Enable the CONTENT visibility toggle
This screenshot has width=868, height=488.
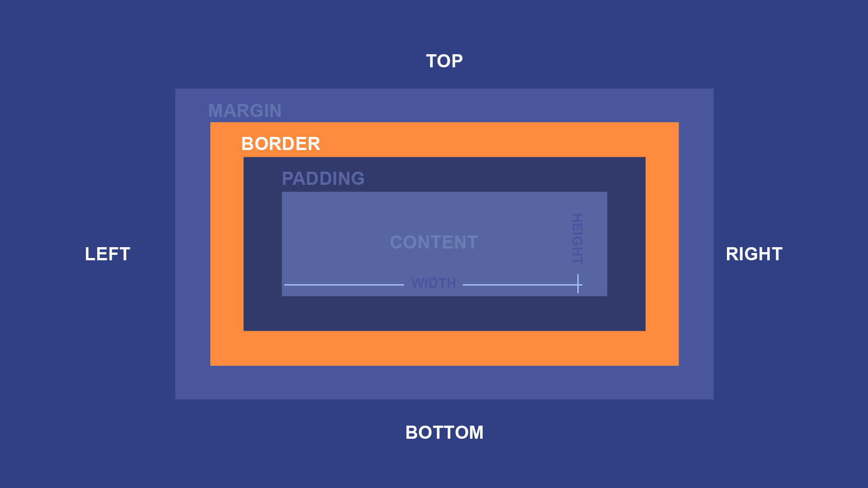[433, 241]
